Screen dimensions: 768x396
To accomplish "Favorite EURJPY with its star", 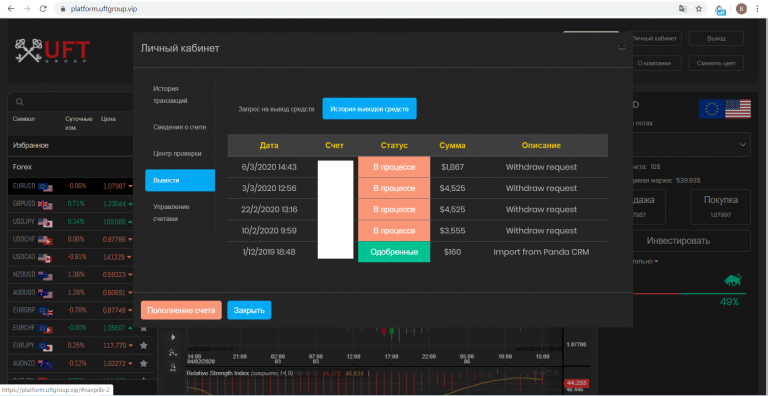I will click(144, 346).
